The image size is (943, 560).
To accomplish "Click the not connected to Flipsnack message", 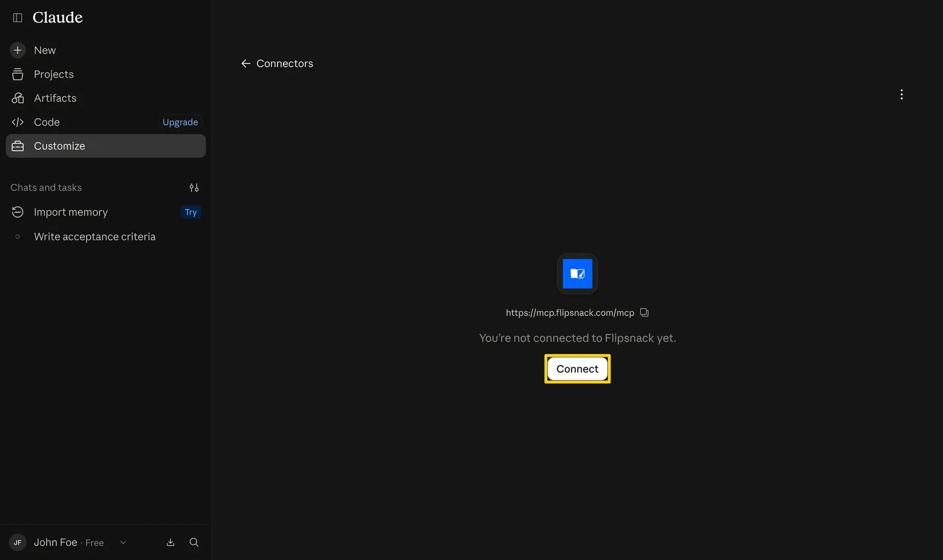I will pos(577,338).
